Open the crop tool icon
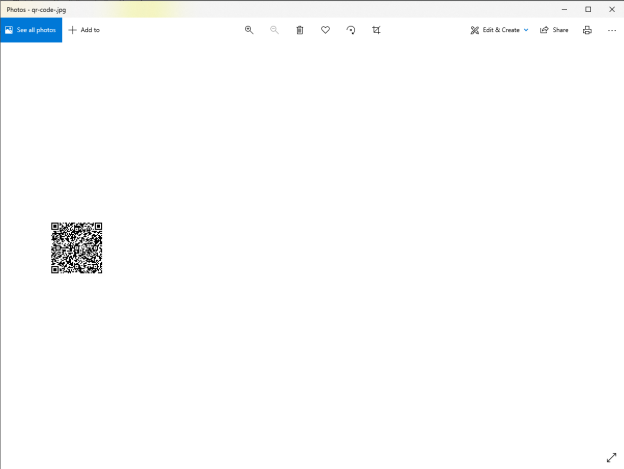The width and height of the screenshot is (624, 469). point(376,30)
